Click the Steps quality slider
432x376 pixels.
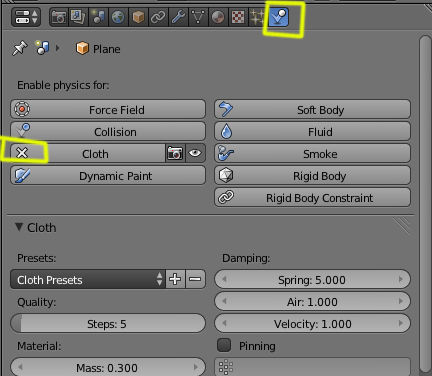click(108, 323)
